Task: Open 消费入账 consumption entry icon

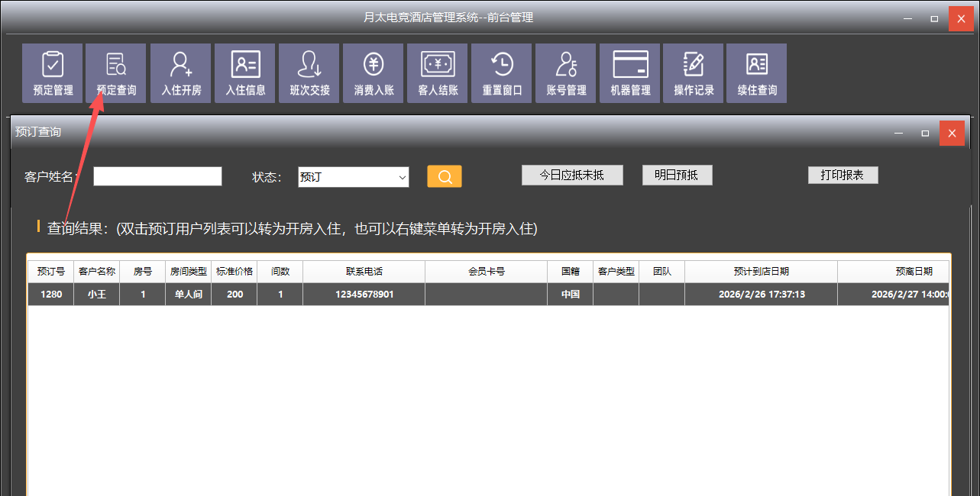Action: [374, 72]
